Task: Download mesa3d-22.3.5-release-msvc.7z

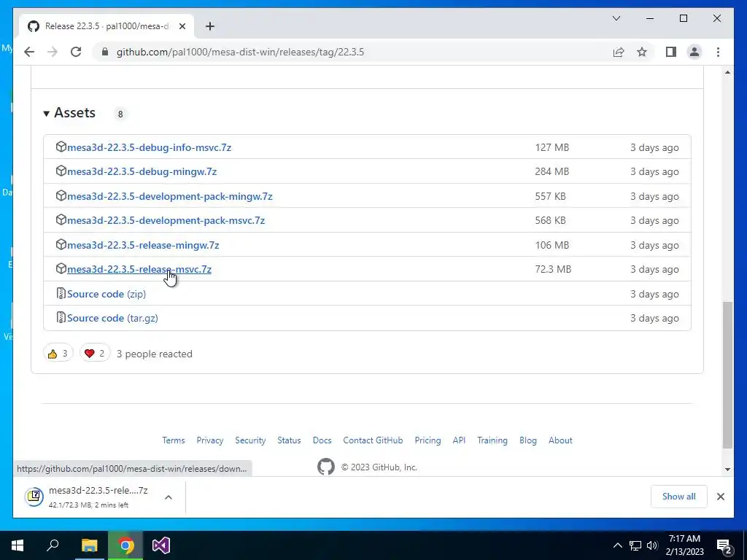Action: pyautogui.click(x=139, y=270)
